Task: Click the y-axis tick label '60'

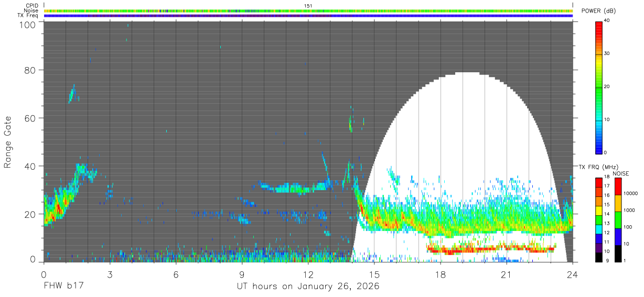Action: coord(31,118)
